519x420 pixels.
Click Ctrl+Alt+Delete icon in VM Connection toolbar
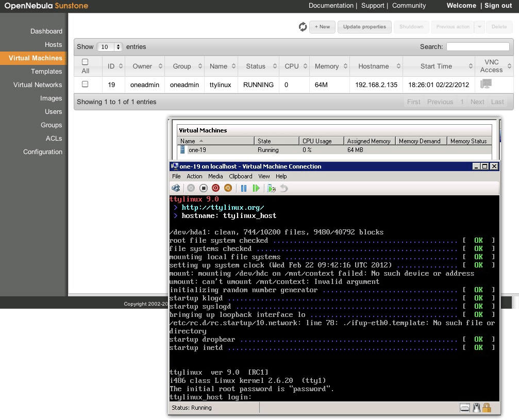(x=176, y=188)
